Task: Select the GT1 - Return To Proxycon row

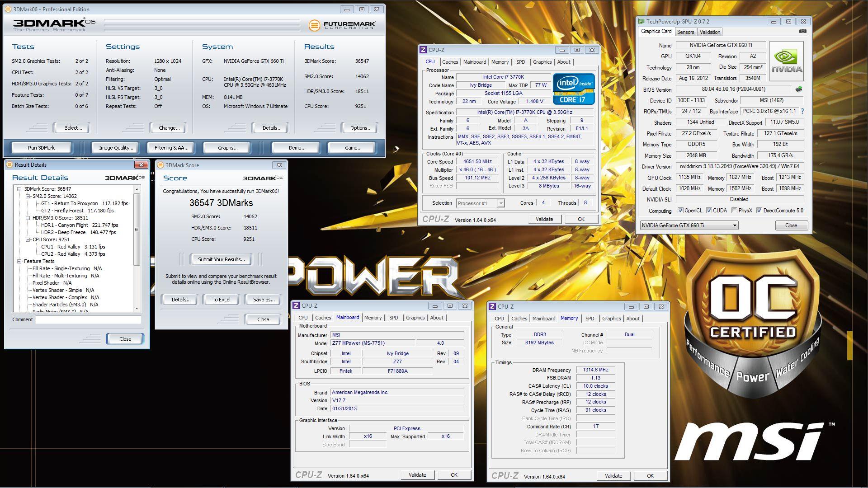Action: pos(85,204)
